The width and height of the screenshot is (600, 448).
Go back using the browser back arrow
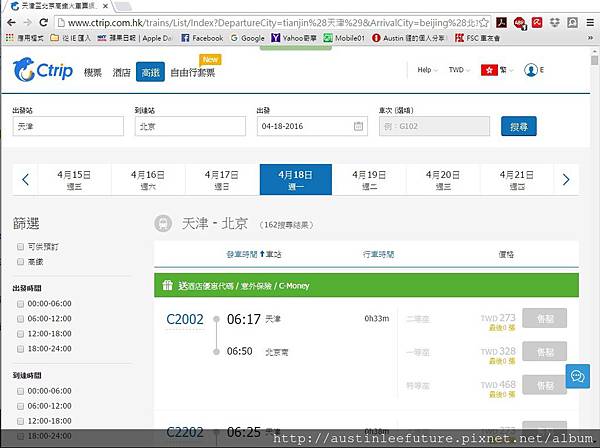click(11, 23)
